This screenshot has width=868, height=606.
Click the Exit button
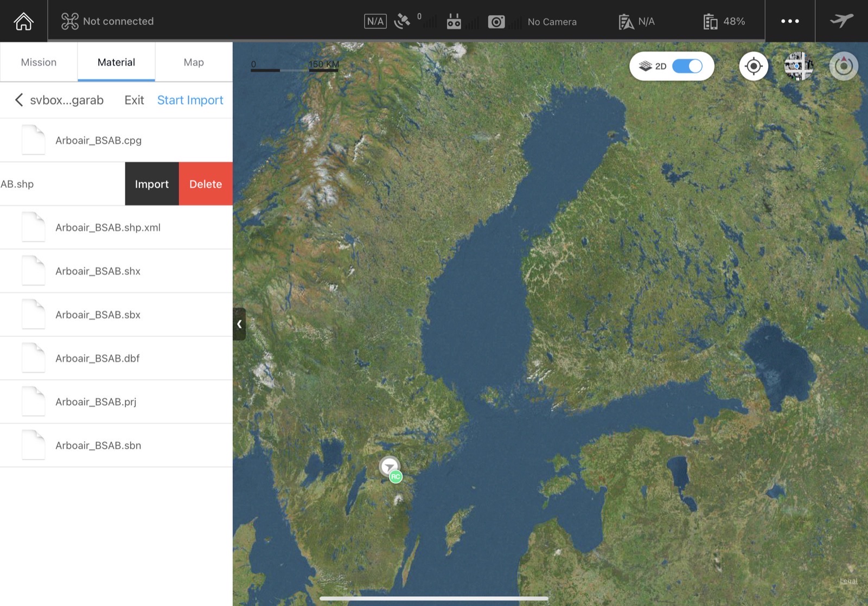(x=134, y=100)
